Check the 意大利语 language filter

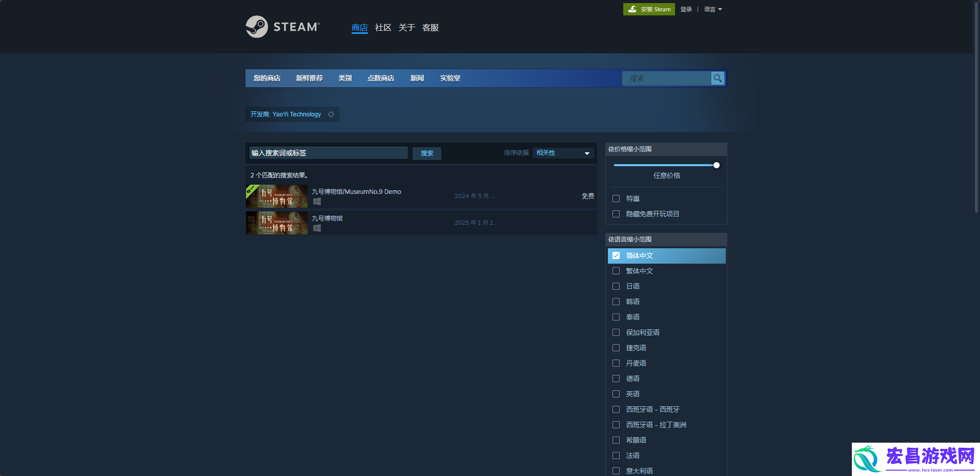tap(616, 471)
